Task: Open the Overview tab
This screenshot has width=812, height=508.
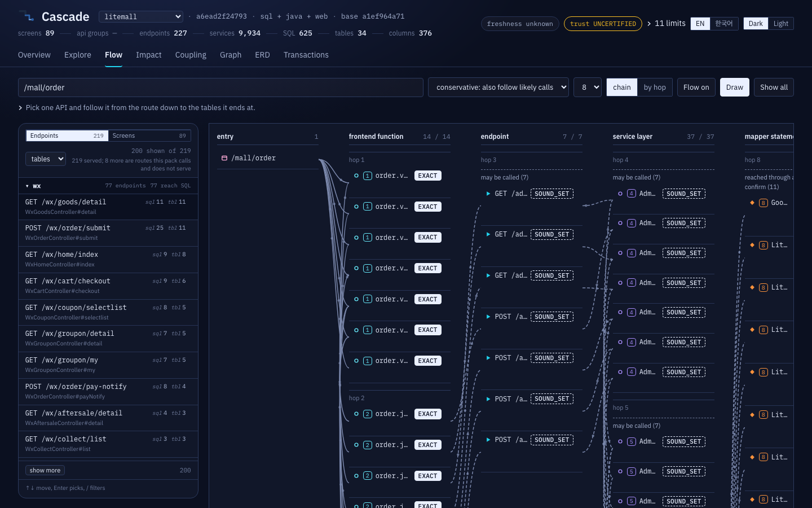Action: pos(34,55)
